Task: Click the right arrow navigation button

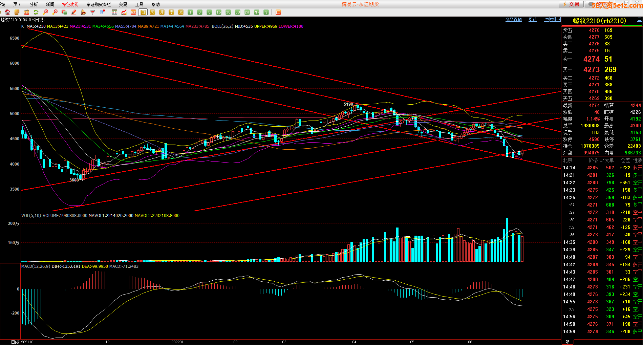Action: pyautogui.click(x=552, y=20)
